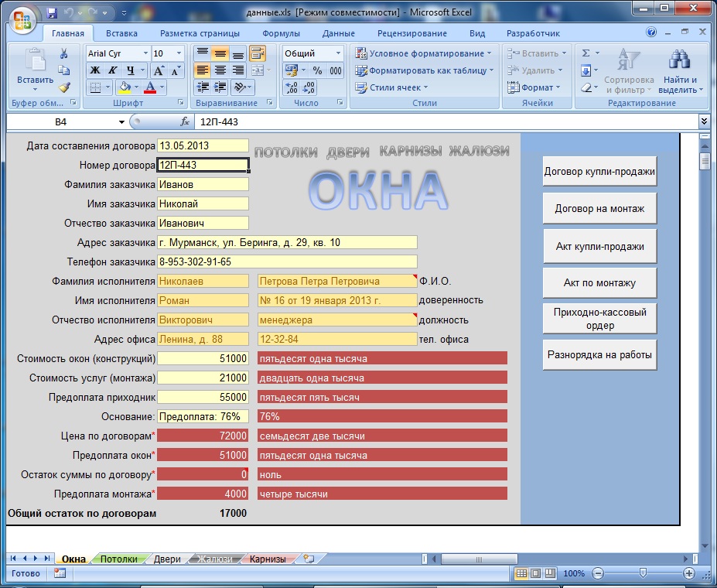Insert a new worksheet tab icon
The image size is (717, 588).
coord(309,559)
